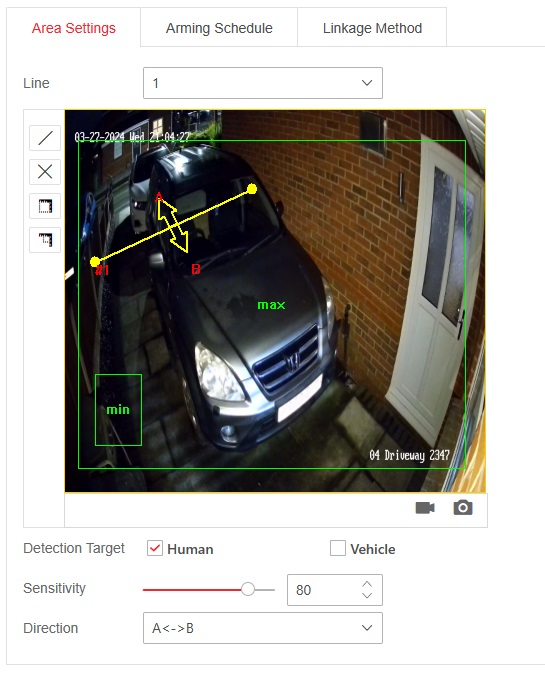Click the 'Sensitivity' label
Viewport: 545px width, 673px height.
tap(54, 588)
